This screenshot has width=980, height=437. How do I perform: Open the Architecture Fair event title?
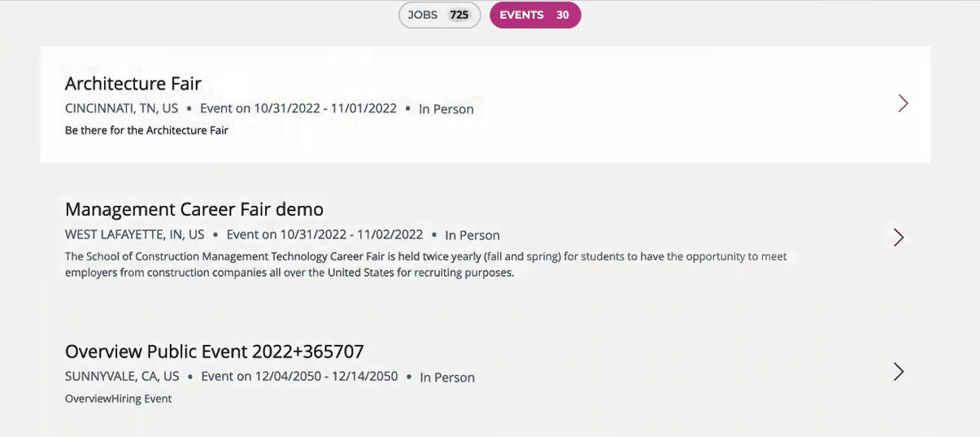133,83
